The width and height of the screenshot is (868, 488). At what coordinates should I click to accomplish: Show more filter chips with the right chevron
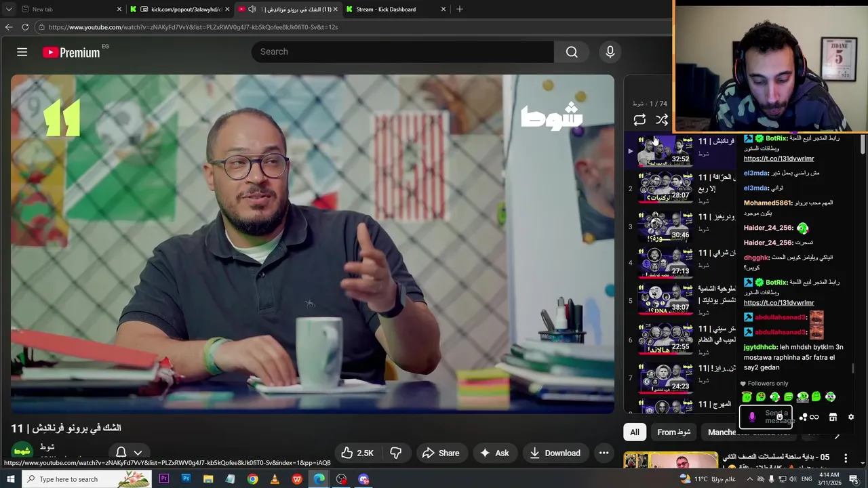coord(837,434)
